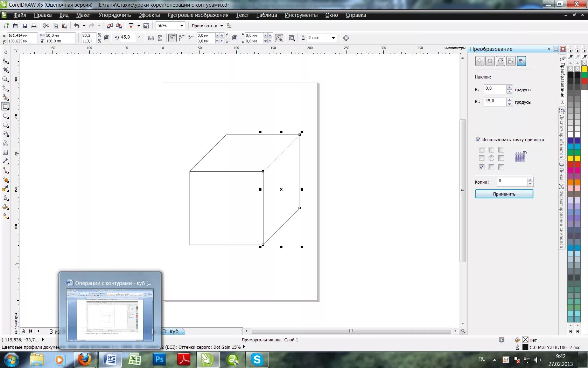This screenshot has width=588, height=368.
Task: Open the Правка menu
Action: (43, 15)
